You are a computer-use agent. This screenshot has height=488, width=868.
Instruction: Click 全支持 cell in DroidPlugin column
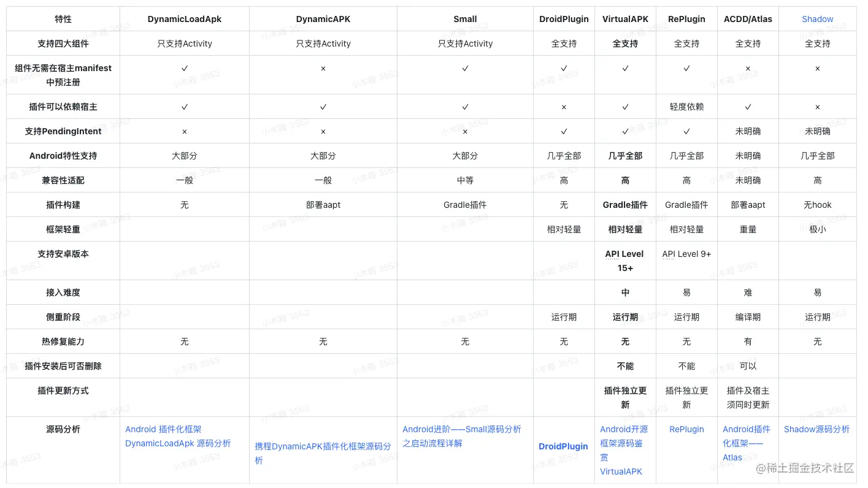click(x=564, y=44)
